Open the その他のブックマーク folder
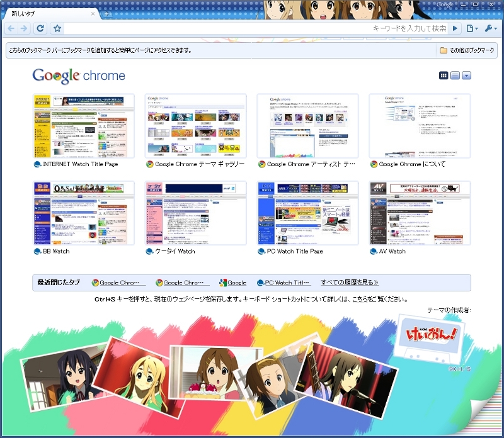This screenshot has width=504, height=438. pos(467,50)
